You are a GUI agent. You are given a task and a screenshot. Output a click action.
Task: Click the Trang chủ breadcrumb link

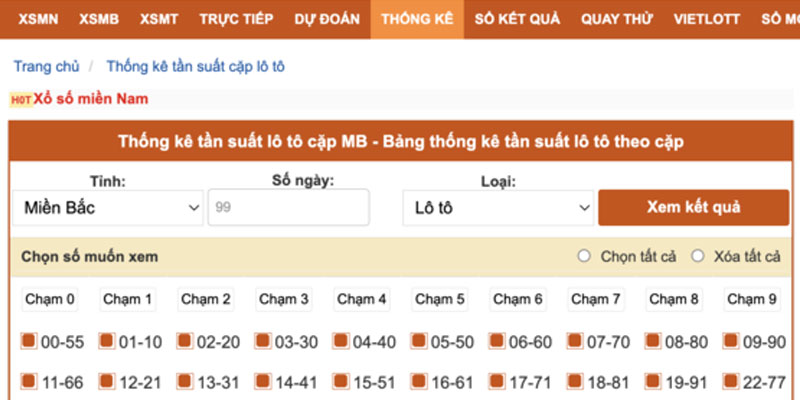click(46, 67)
